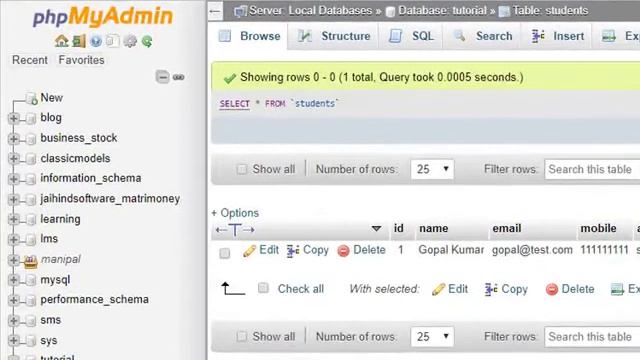Click the log out door icon
The width and height of the screenshot is (640, 360).
tap(79, 41)
